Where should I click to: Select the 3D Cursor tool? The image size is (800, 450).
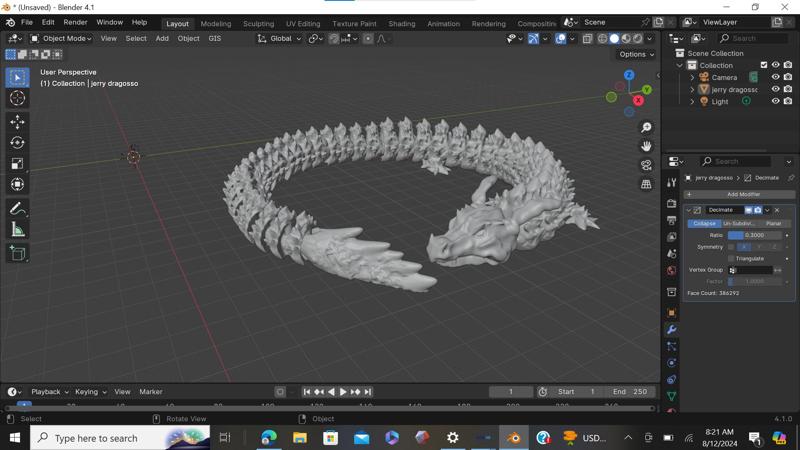click(17, 98)
